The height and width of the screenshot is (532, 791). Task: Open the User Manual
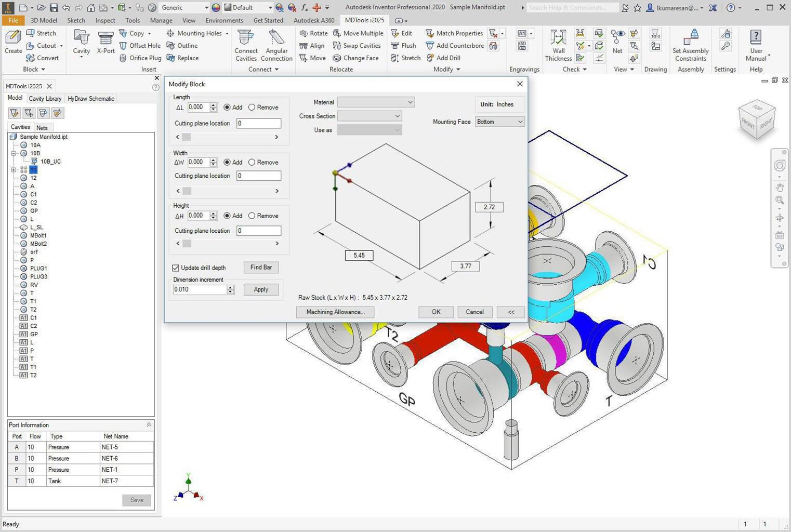756,46
